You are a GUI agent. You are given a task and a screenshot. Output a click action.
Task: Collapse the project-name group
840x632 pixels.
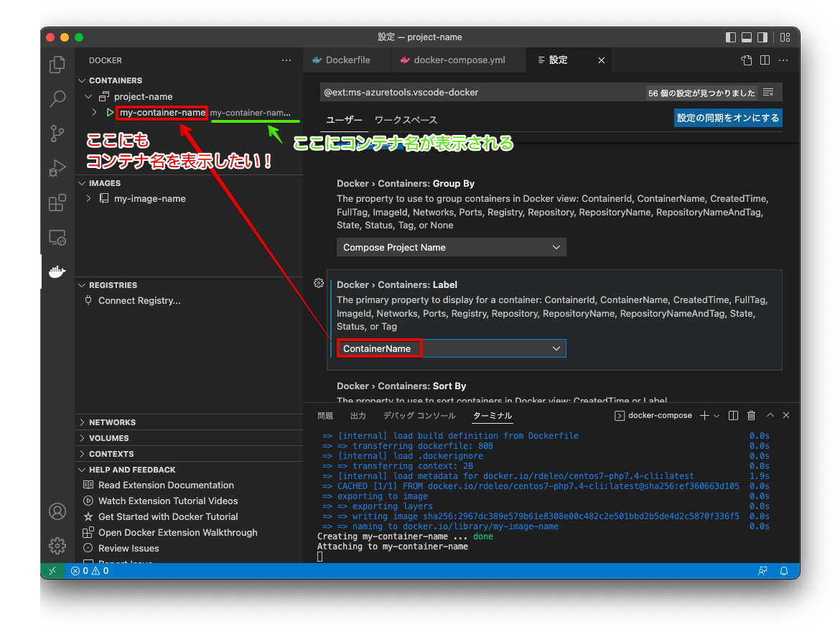[88, 96]
